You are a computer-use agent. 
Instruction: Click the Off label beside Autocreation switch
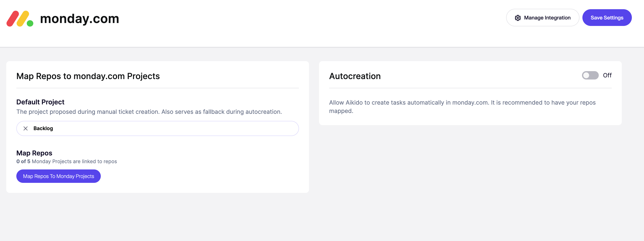click(607, 75)
